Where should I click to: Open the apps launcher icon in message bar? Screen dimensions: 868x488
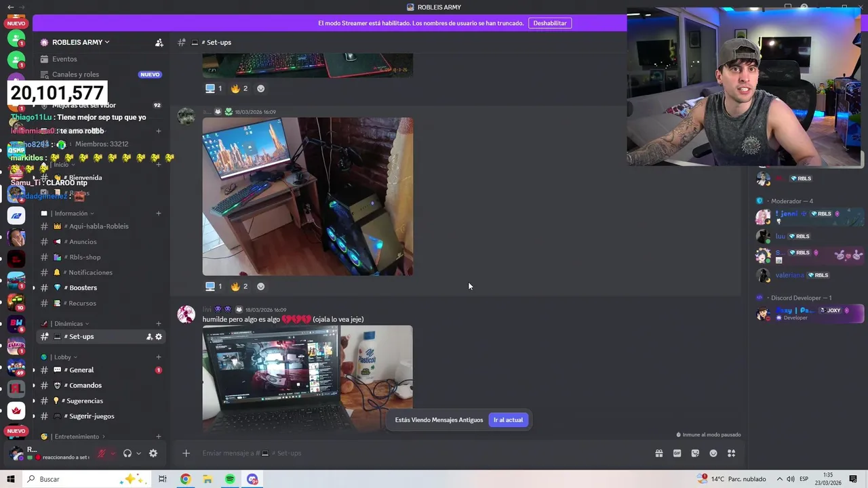coord(732,453)
